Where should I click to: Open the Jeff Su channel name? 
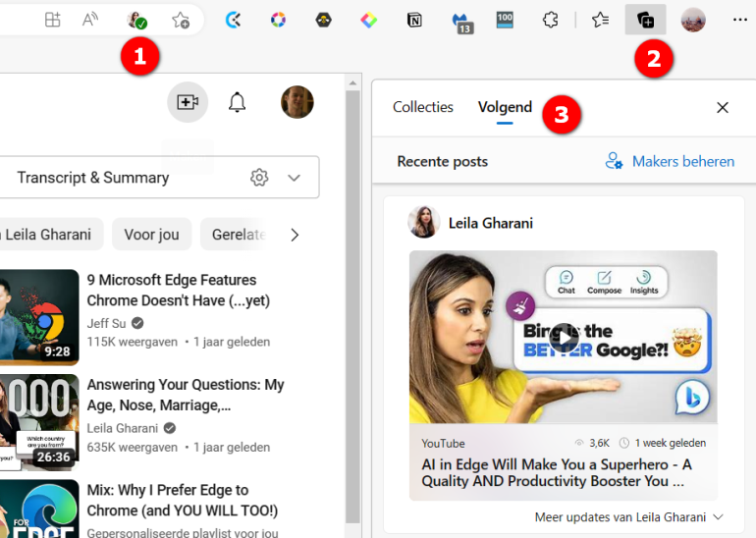coord(106,323)
